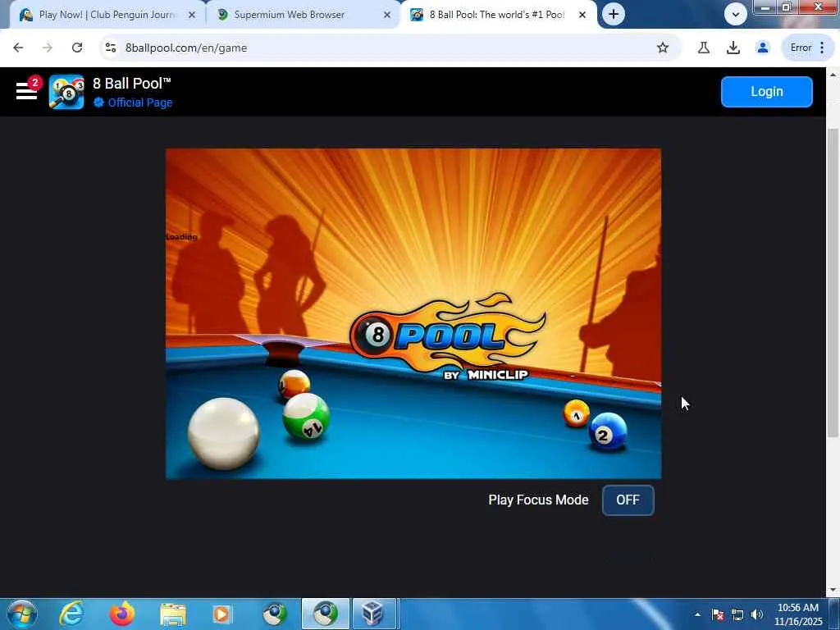The height and width of the screenshot is (630, 840).
Task: Click the browser forward arrow
Action: click(48, 48)
